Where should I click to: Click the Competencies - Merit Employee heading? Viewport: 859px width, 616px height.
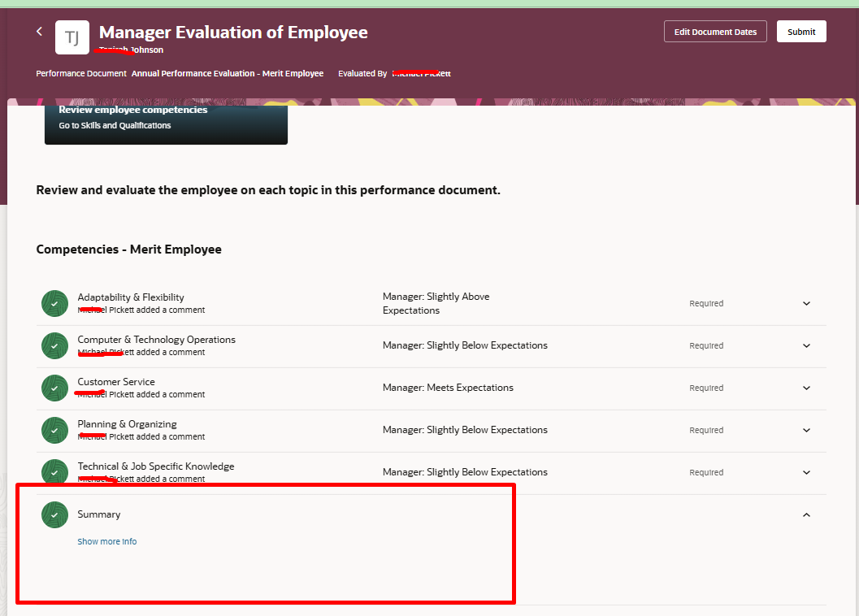tap(128, 249)
